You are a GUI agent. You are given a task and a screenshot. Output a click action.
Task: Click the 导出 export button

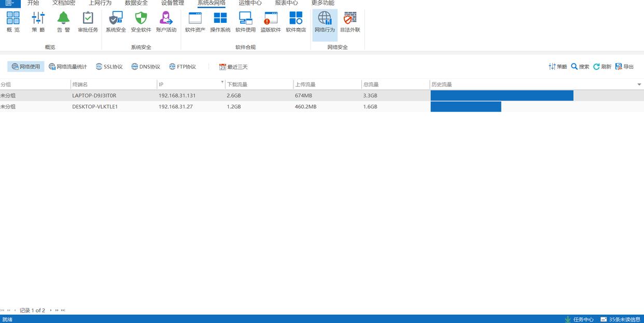point(625,67)
